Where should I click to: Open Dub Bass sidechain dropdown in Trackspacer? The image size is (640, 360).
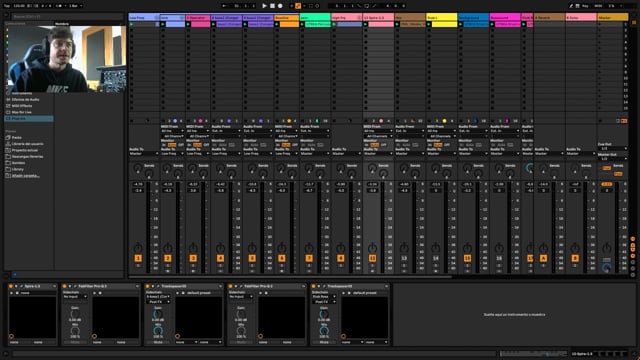(x=323, y=297)
